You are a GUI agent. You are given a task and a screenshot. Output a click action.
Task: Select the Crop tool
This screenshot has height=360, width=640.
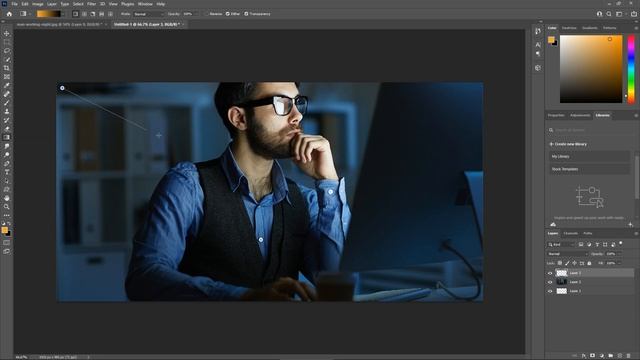7,68
